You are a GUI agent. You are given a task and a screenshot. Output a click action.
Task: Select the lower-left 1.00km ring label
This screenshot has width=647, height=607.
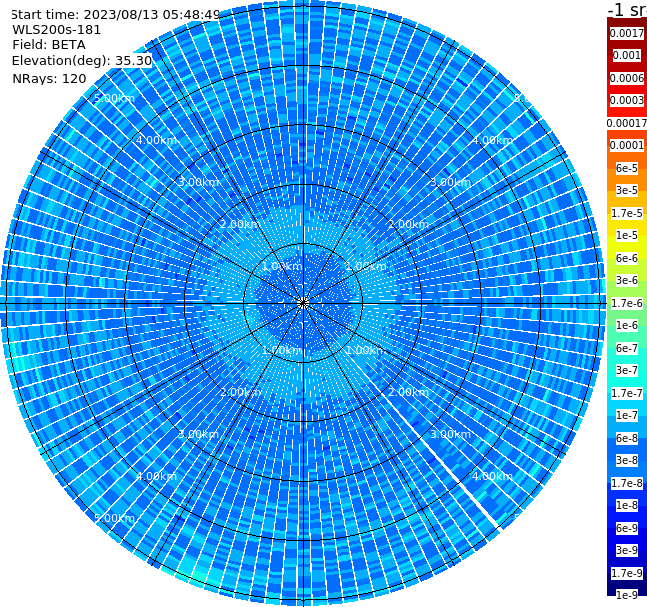pos(282,350)
